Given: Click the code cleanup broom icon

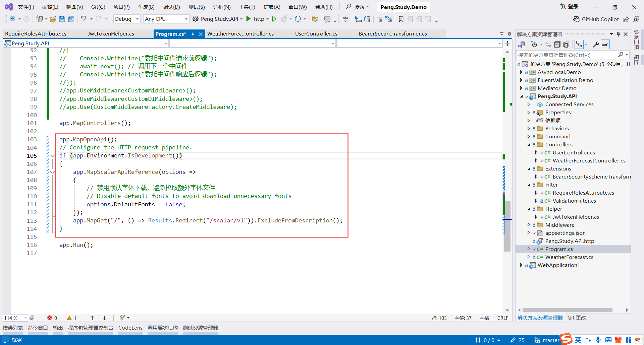Looking at the screenshot, I should 122,318.
